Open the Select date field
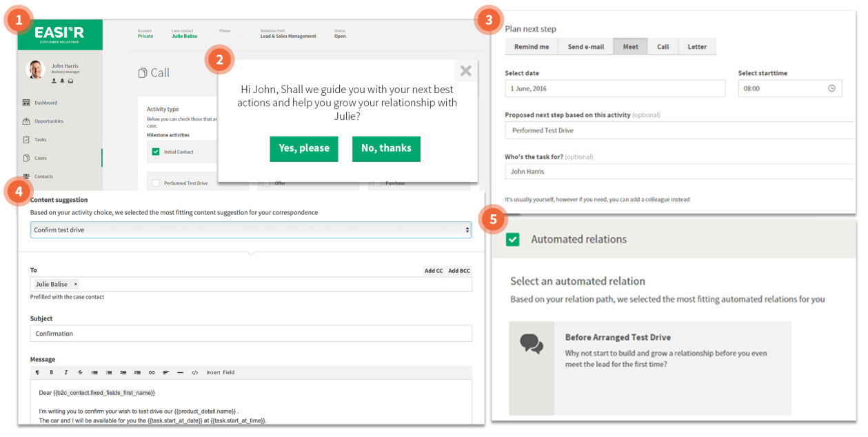The width and height of the screenshot is (868, 437). coord(614,88)
